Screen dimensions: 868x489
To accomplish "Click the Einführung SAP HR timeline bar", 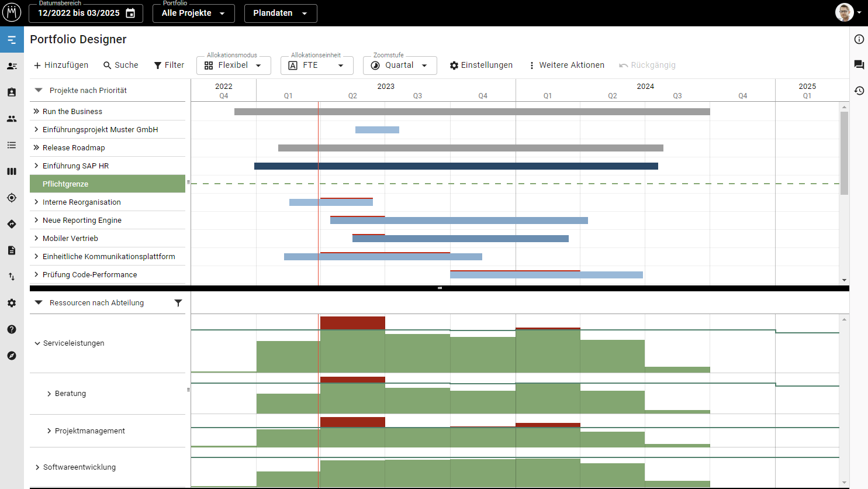I will point(456,166).
